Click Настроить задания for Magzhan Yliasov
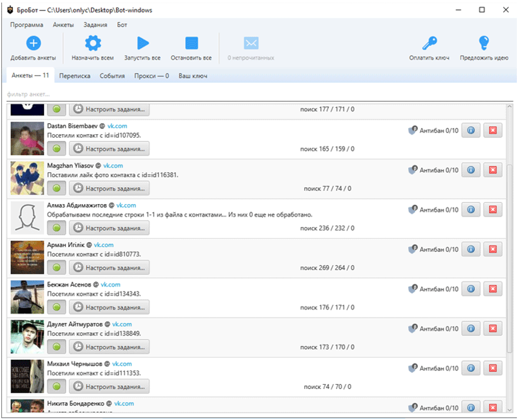Image resolution: width=519 pixels, height=420 pixels. [x=110, y=188]
